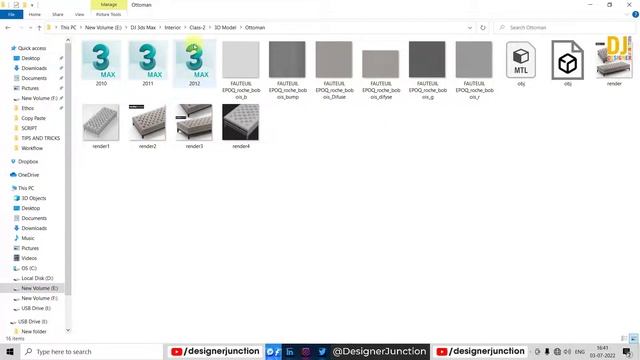Screen dimensions: 640x360
Task: Open the Windows Start menu
Action: [x=10, y=351]
